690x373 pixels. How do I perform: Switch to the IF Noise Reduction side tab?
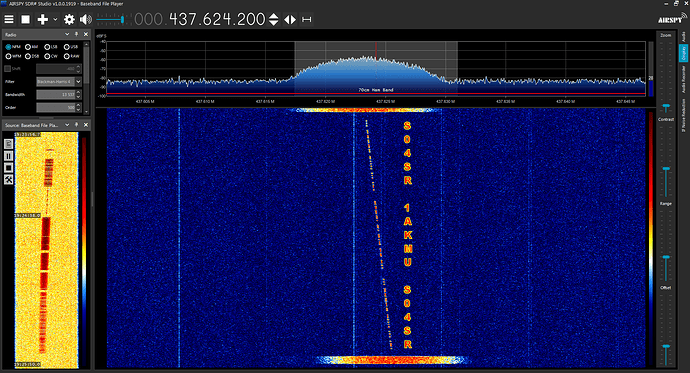[x=683, y=115]
